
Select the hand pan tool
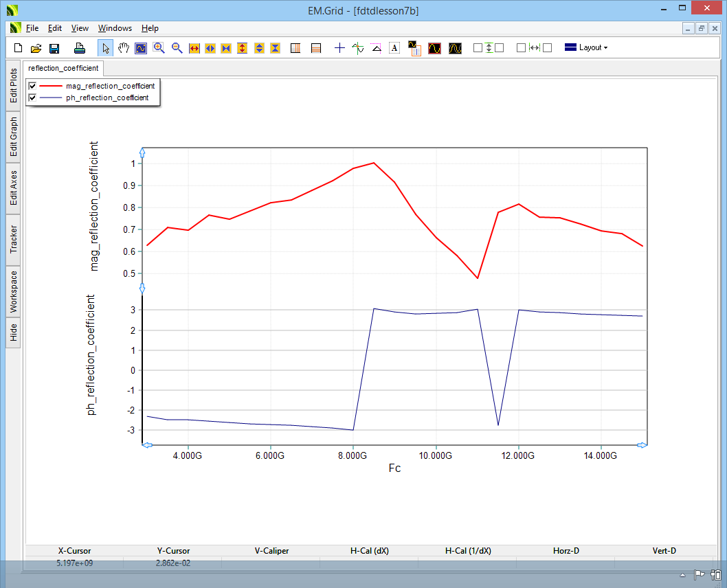(x=124, y=48)
